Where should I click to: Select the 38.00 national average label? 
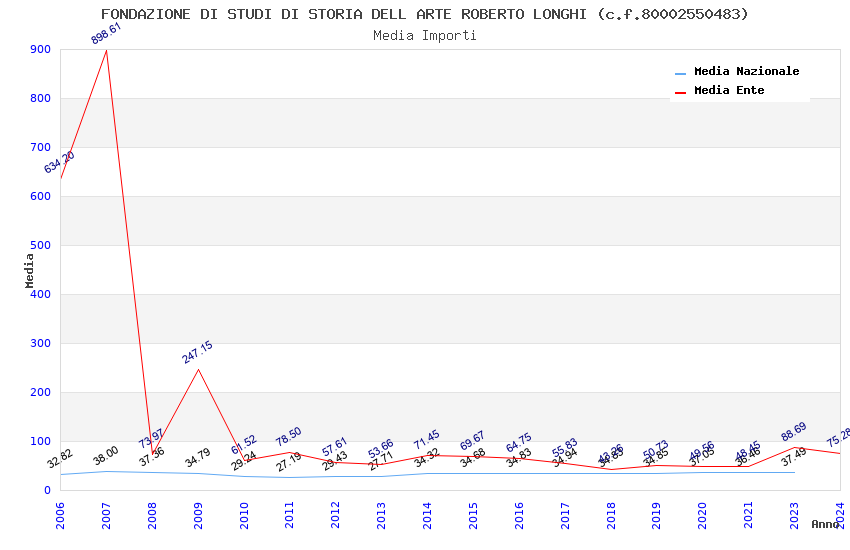click(106, 456)
